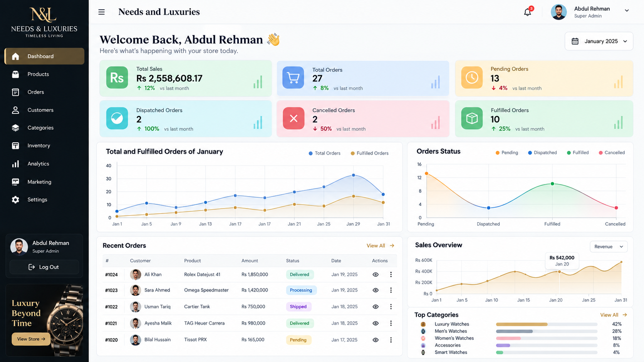Select Customers in the sidebar
Image resolution: width=644 pixels, height=362 pixels.
coord(44,110)
